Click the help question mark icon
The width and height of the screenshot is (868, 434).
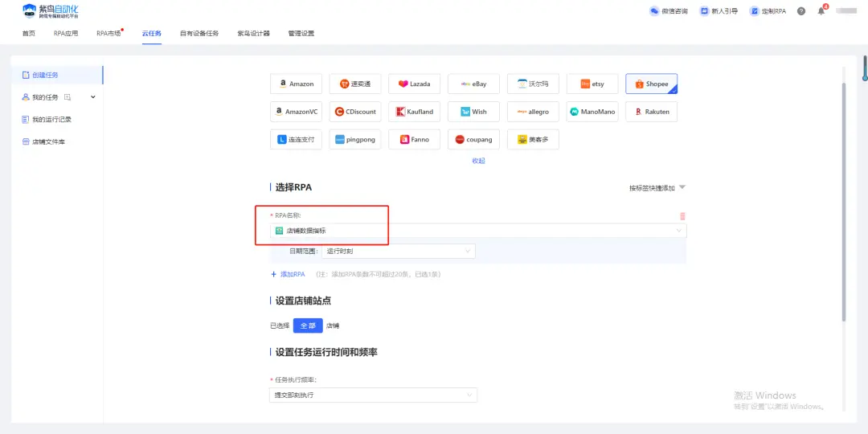[x=800, y=11]
